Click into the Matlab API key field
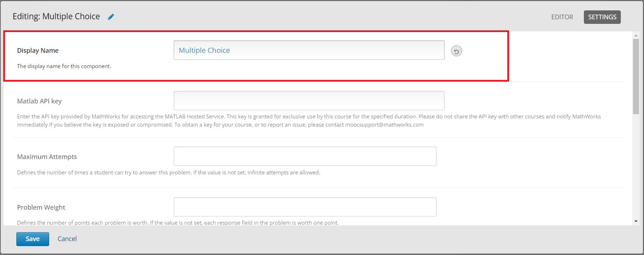Screen dimensions: 644x255 tap(309, 101)
